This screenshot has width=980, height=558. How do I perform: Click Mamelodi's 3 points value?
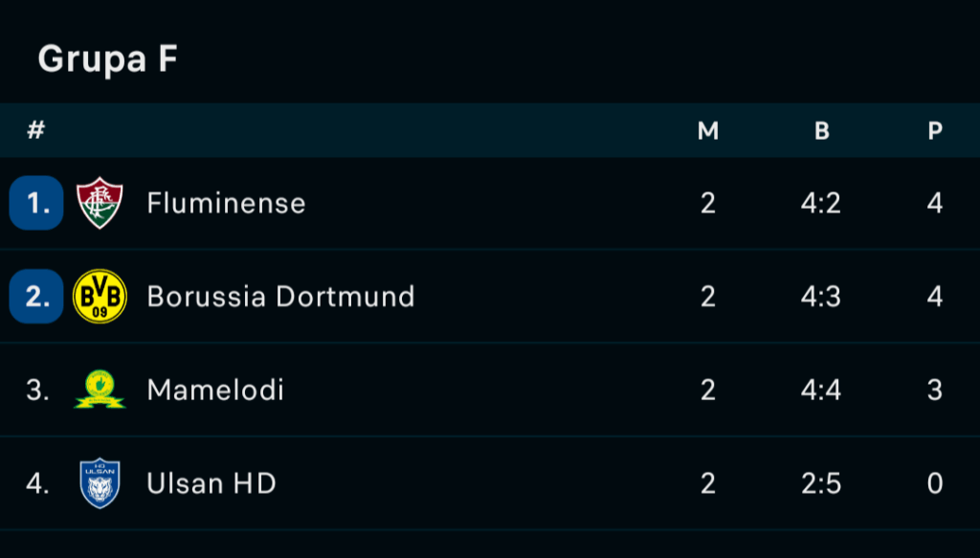click(x=935, y=390)
